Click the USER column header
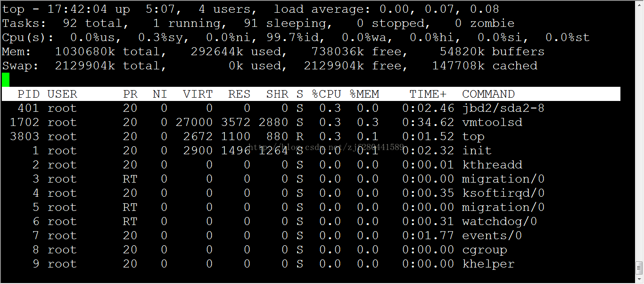The width and height of the screenshot is (644, 284). click(x=62, y=94)
